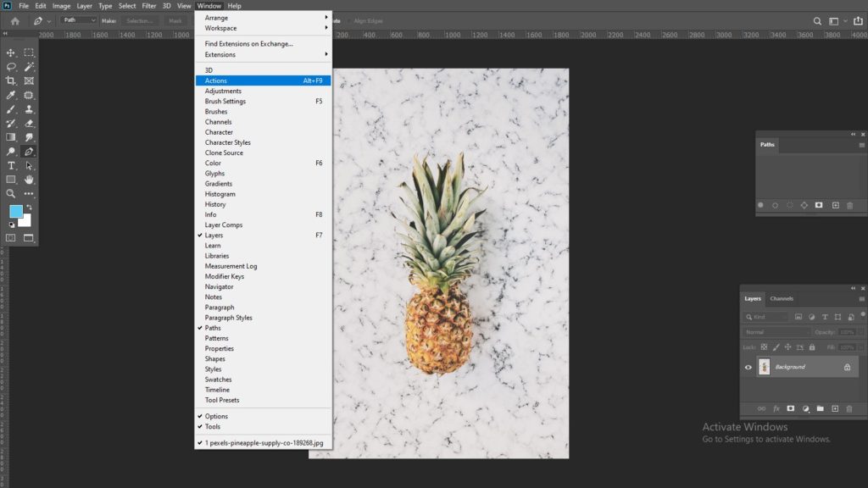Select the Frame tool

(29, 80)
